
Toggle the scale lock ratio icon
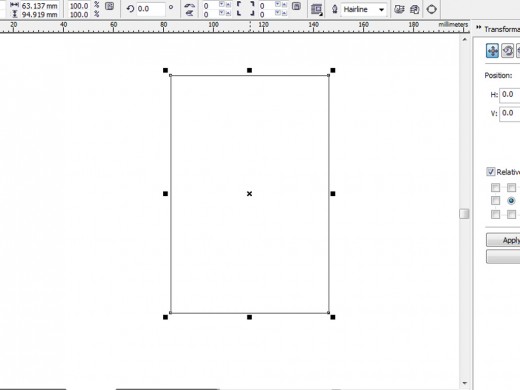click(x=109, y=6)
